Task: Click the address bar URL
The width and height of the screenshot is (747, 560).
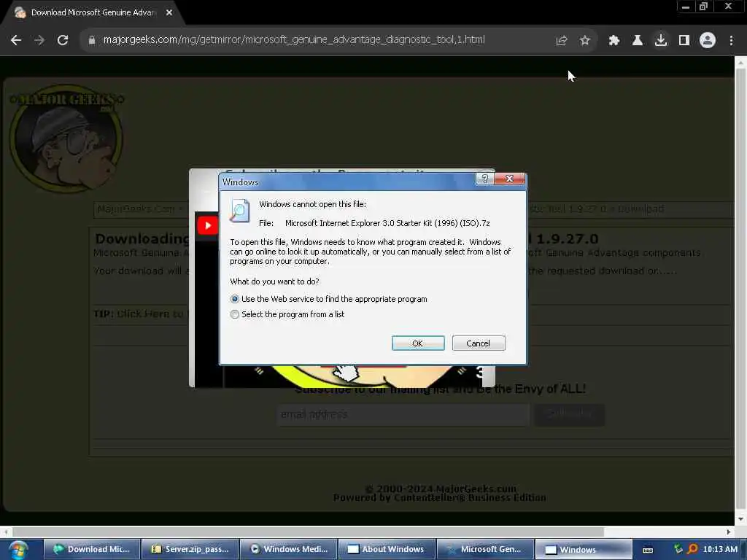Action: (x=294, y=39)
